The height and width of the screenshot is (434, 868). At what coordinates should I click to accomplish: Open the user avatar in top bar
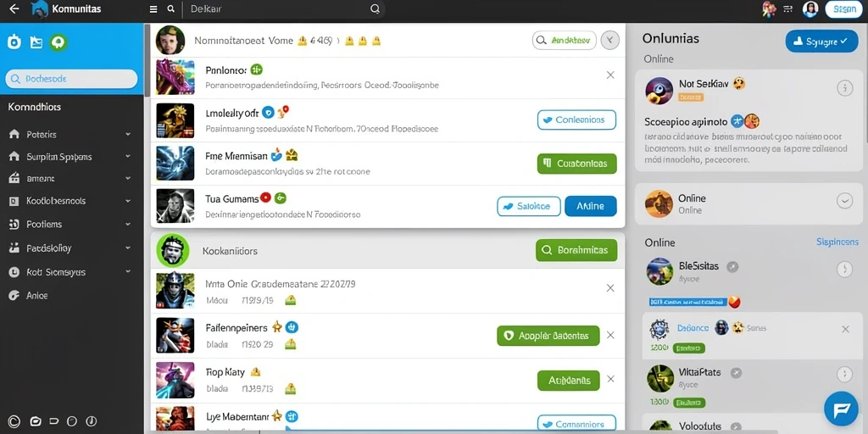click(810, 8)
